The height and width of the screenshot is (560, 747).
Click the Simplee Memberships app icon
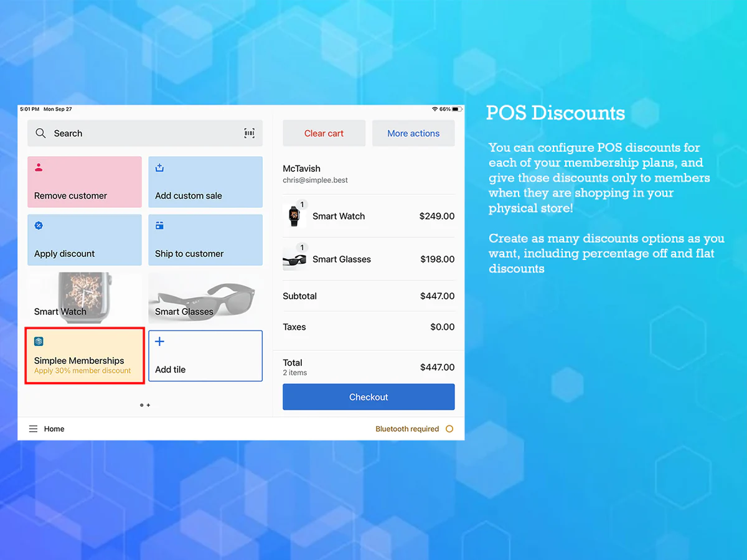(x=39, y=342)
